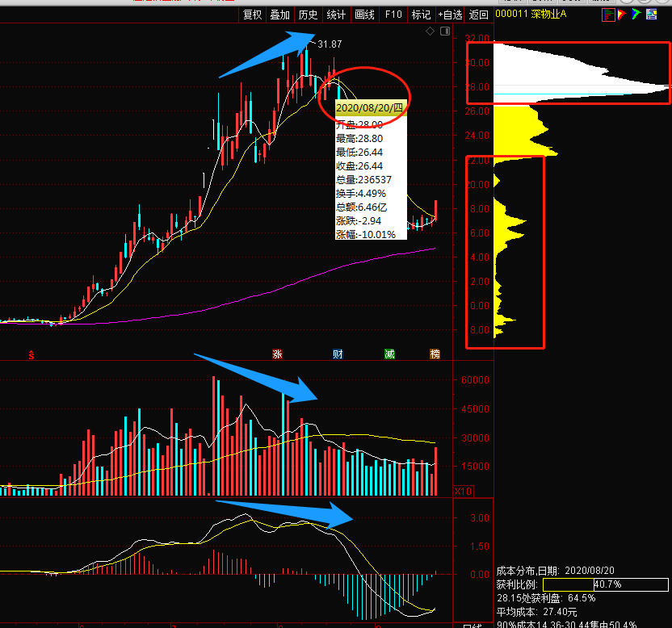The height and width of the screenshot is (628, 672).
Task: Select the red-yellow triangle chip icon
Action: 622,15
